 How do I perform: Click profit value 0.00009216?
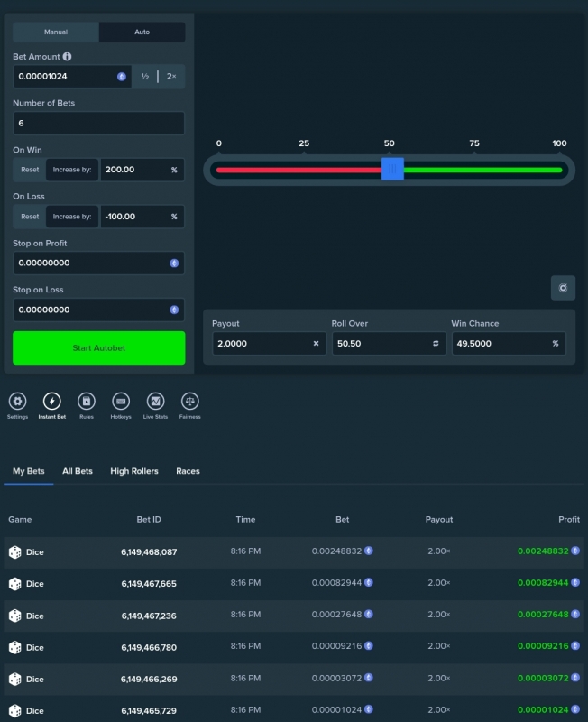click(x=543, y=646)
